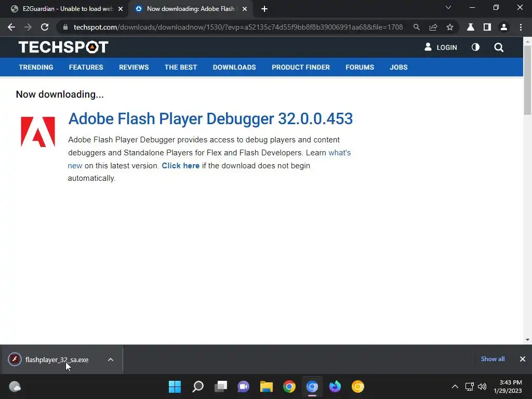Viewport: 532px width, 399px height.
Task: Open the weather widget on the taskbar
Action: coord(15,387)
